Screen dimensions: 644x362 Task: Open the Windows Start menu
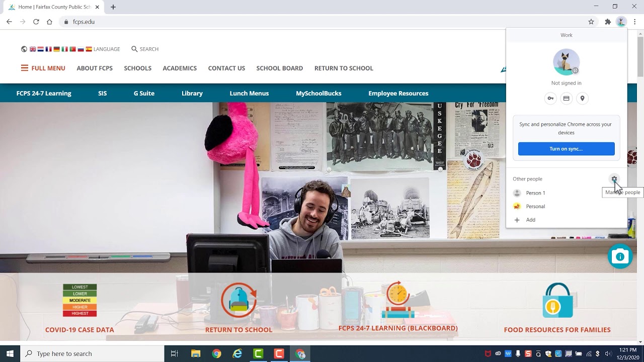tap(10, 353)
